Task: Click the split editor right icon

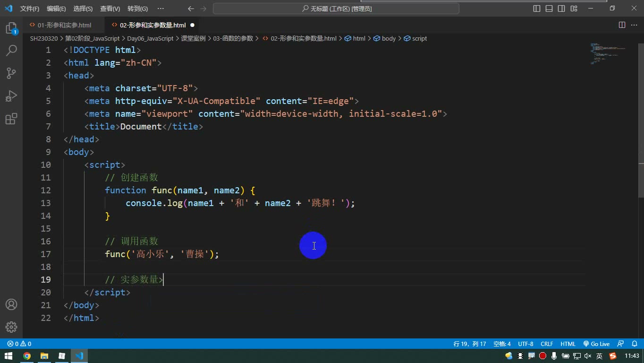Action: click(622, 25)
